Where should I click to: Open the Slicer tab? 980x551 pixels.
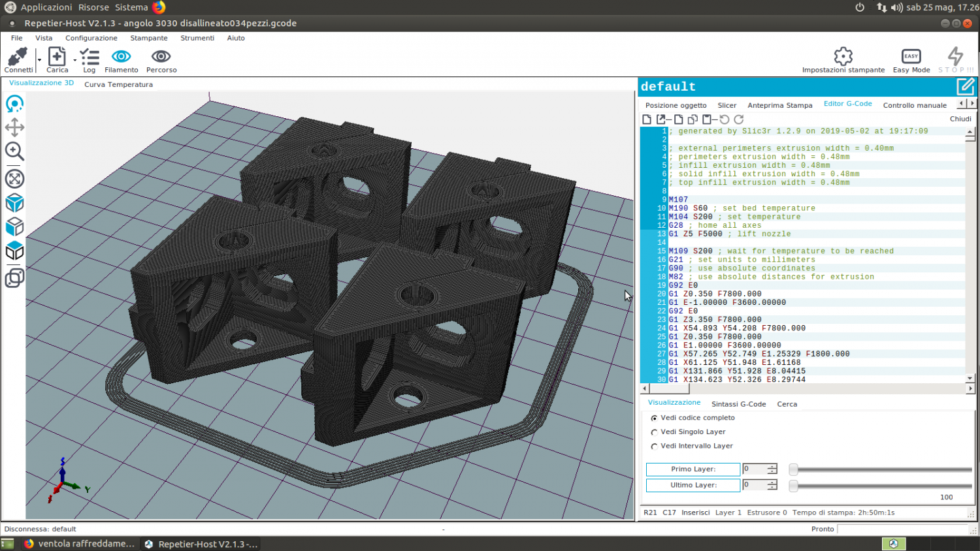pos(727,105)
